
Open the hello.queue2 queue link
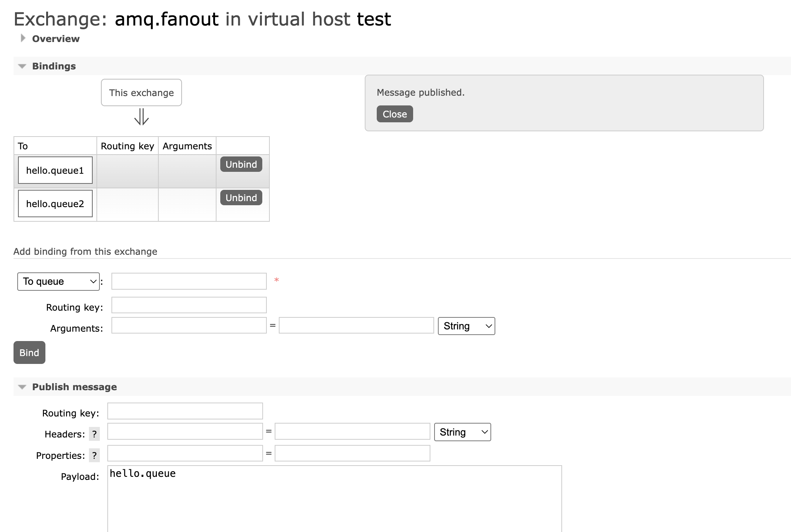point(55,204)
